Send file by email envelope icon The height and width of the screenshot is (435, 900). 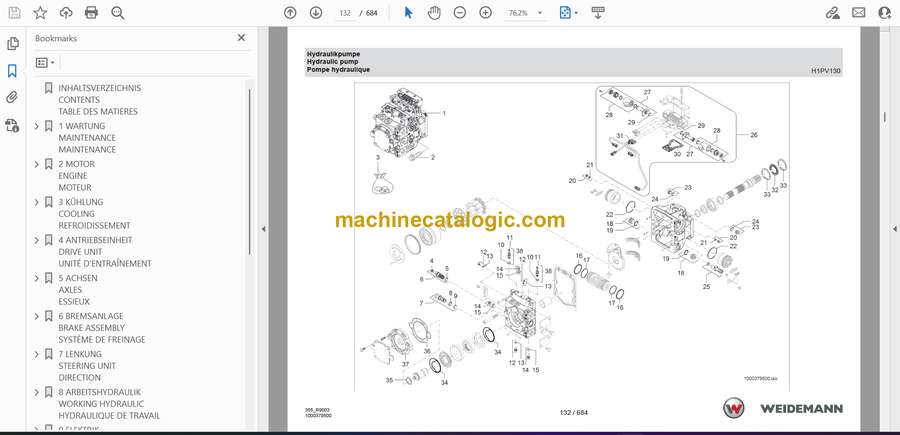pos(859,13)
